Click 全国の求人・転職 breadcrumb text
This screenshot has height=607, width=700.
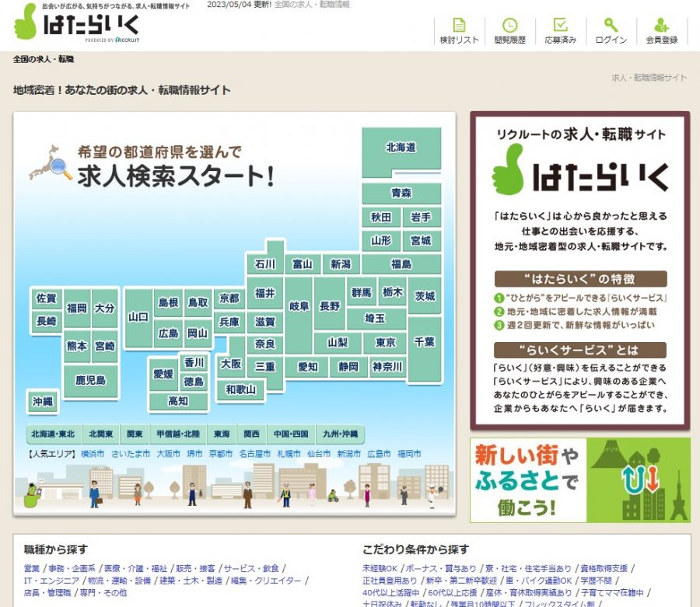coord(44,59)
